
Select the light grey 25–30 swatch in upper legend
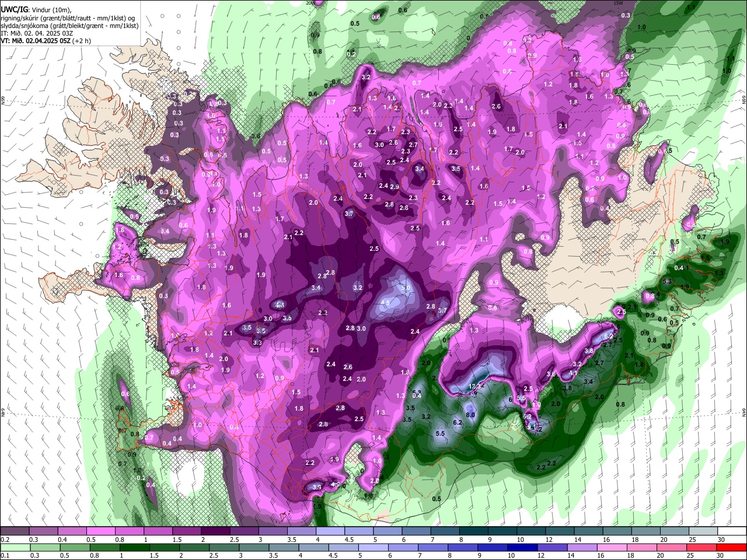click(703, 531)
